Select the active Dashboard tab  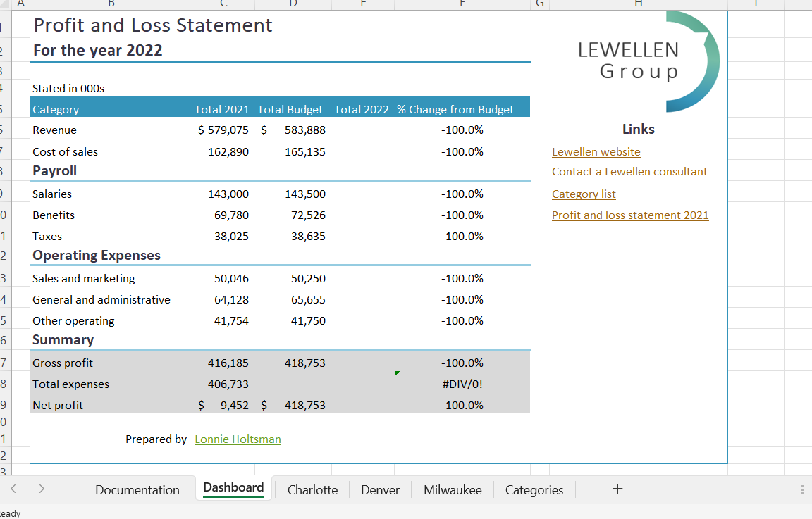tap(233, 487)
